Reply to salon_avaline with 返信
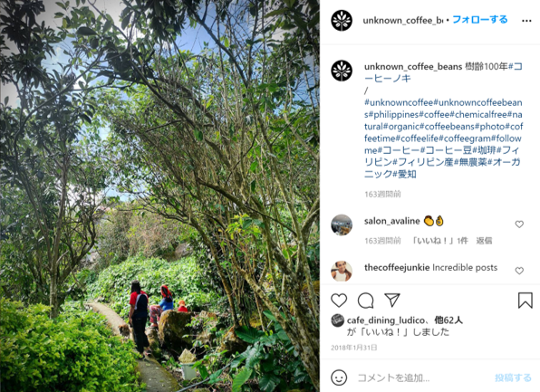 click(484, 241)
